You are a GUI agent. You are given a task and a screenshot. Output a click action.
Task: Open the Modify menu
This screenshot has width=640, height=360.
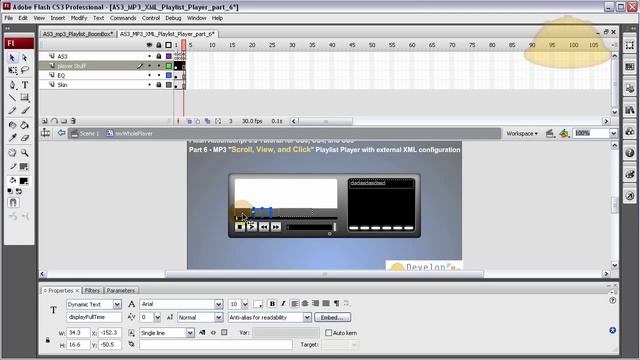[x=78, y=18]
